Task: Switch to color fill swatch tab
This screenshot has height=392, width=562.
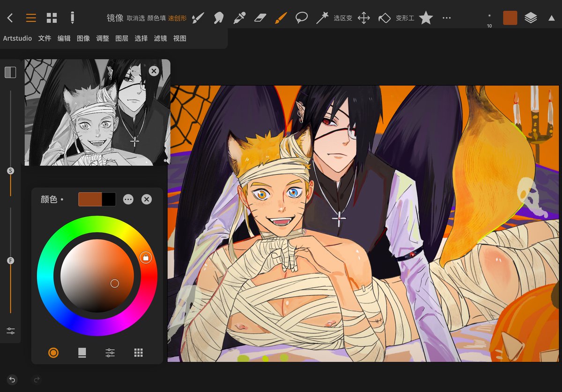Action: pyautogui.click(x=82, y=353)
